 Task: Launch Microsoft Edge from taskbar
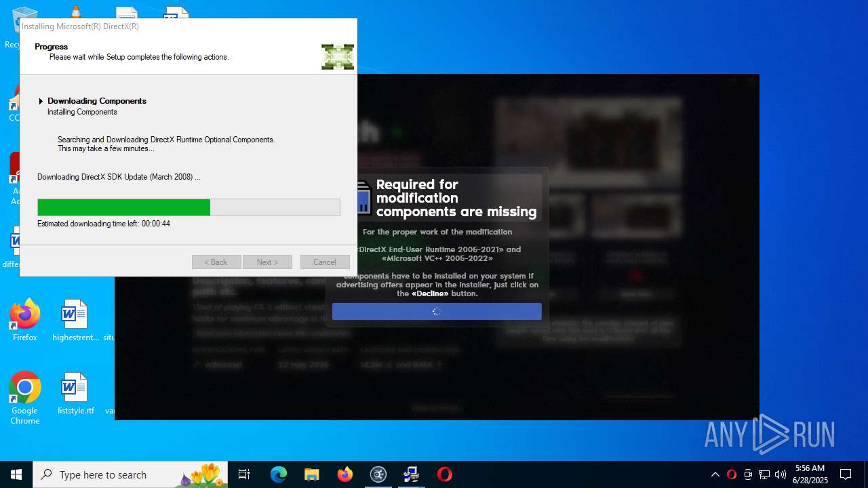[x=279, y=474]
